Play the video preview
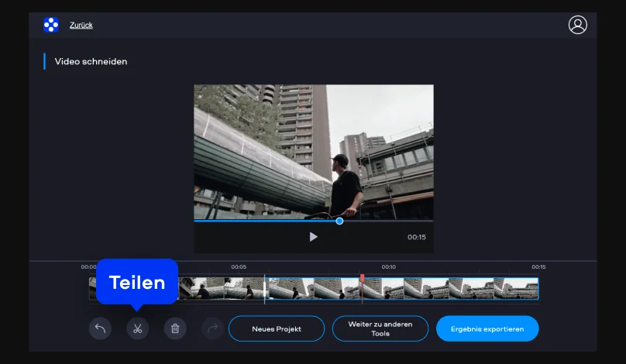The height and width of the screenshot is (364, 626). click(313, 237)
